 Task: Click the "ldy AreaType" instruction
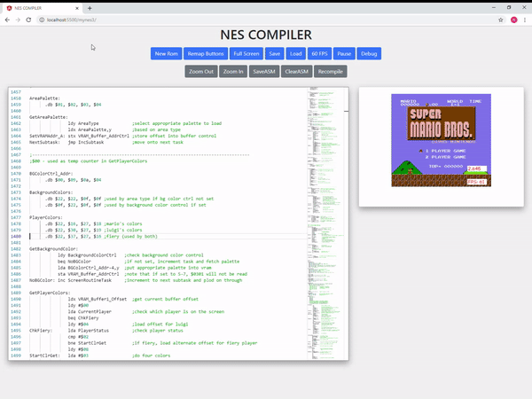[x=83, y=123]
